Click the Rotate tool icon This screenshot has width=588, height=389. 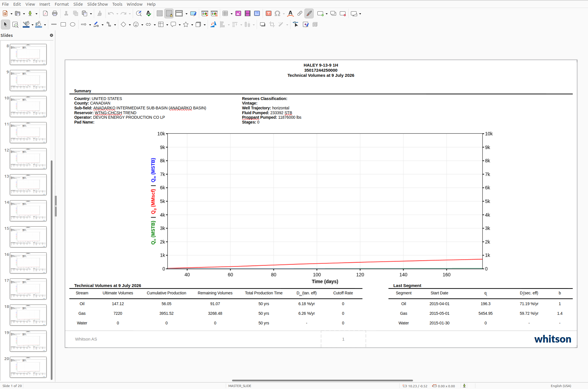[x=213, y=25]
